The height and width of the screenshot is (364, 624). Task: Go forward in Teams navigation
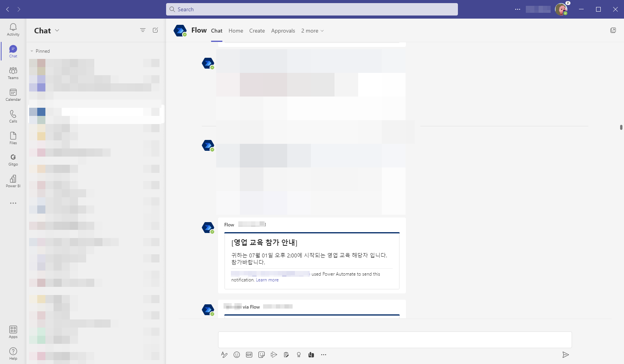tap(19, 9)
